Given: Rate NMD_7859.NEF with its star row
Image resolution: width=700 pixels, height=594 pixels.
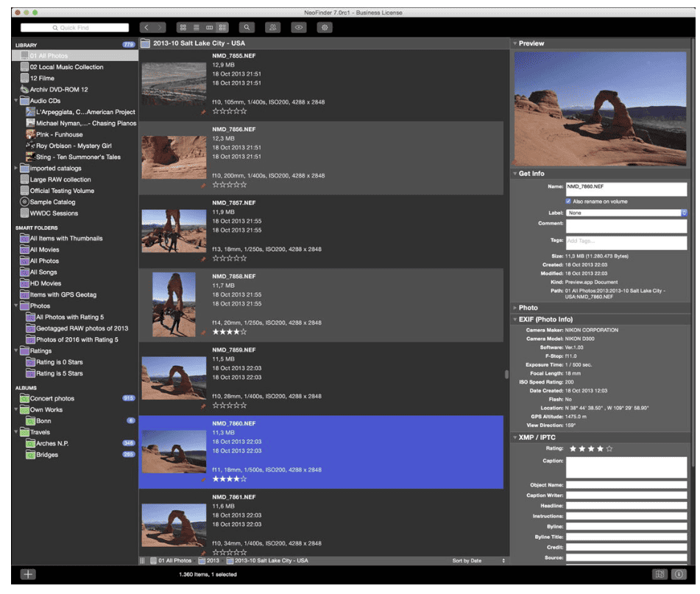Looking at the screenshot, I should tap(230, 406).
